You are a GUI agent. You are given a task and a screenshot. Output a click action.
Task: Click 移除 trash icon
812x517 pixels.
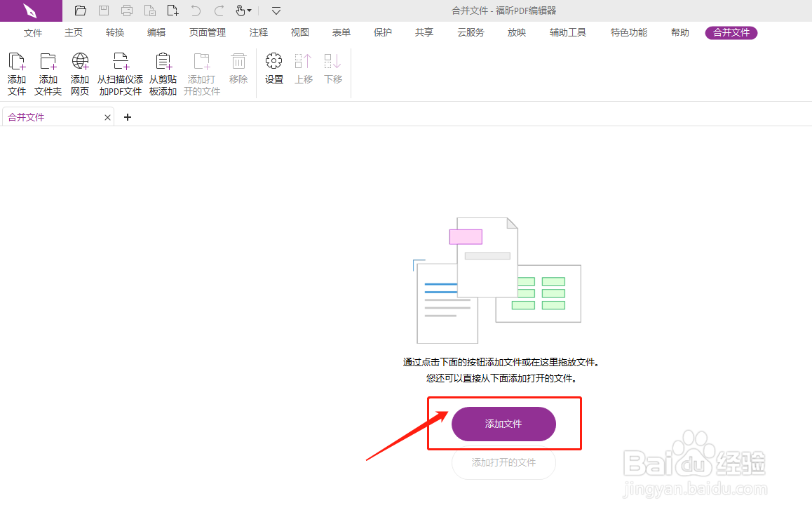238,69
